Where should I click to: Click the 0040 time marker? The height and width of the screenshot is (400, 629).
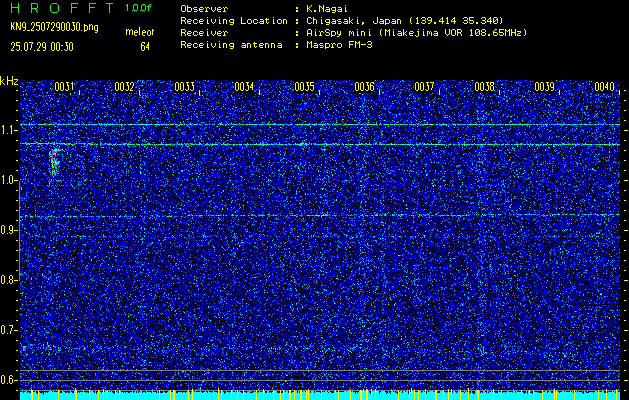coord(605,87)
